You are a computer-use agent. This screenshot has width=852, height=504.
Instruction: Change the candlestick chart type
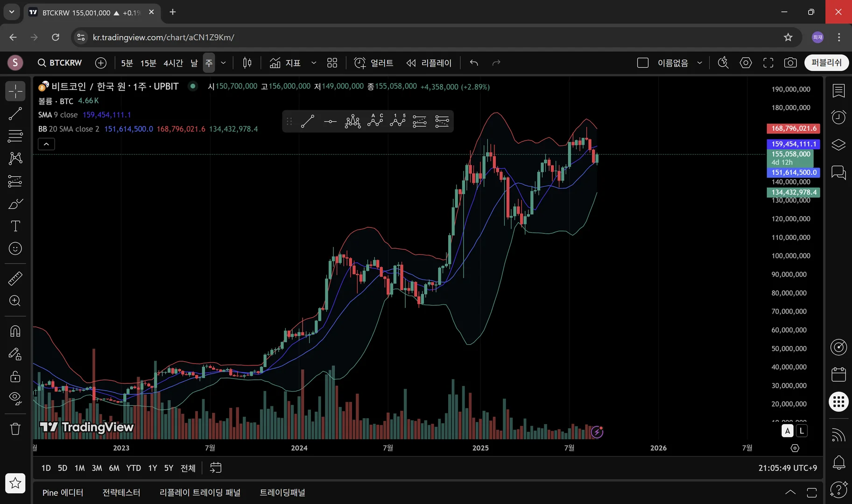pyautogui.click(x=247, y=63)
